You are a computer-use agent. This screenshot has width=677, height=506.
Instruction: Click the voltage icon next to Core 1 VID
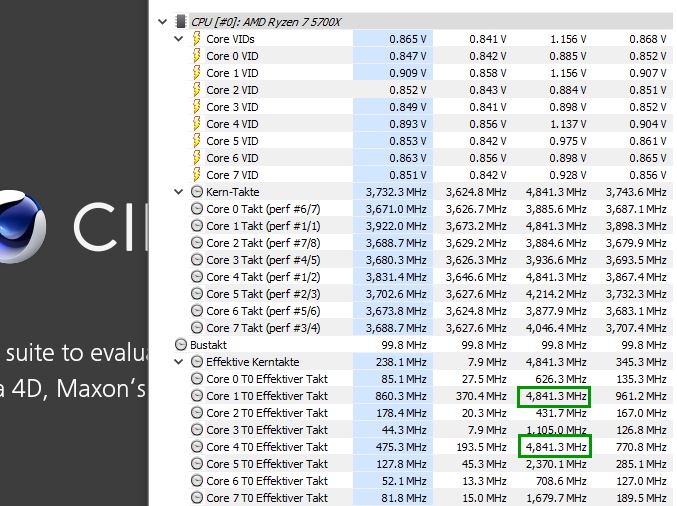tap(196, 73)
